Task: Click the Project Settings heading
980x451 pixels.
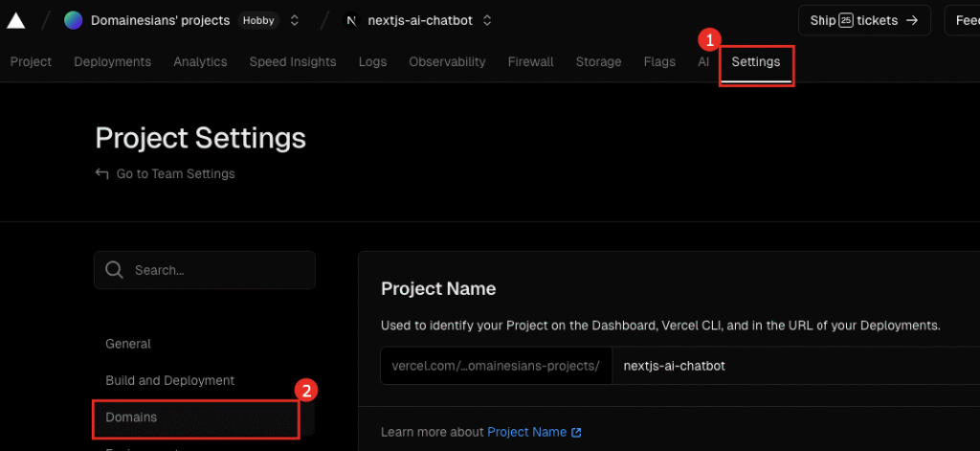Action: [201, 138]
